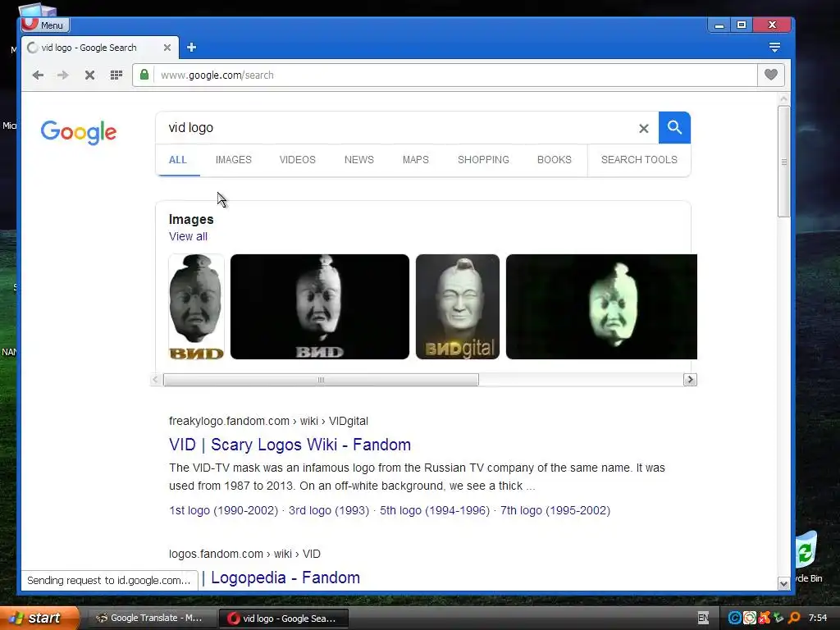Click the address bar showing www.google.com/search
Screen dimensions: 840x630
click(x=455, y=75)
